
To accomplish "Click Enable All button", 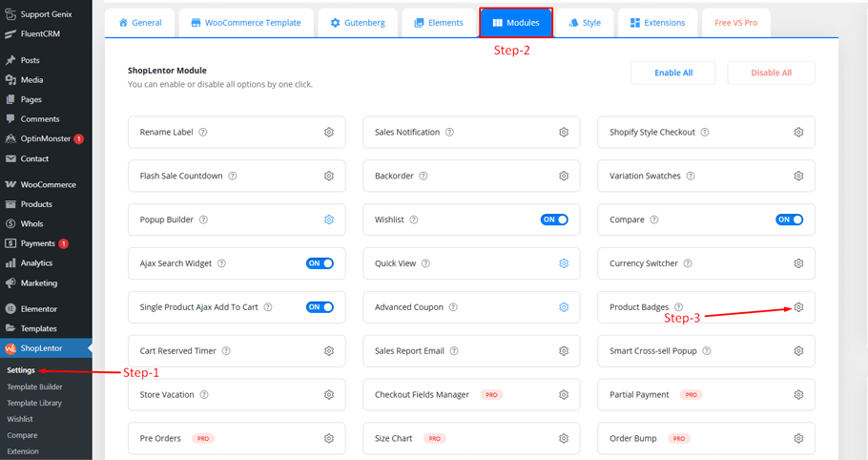I will 673,73.
